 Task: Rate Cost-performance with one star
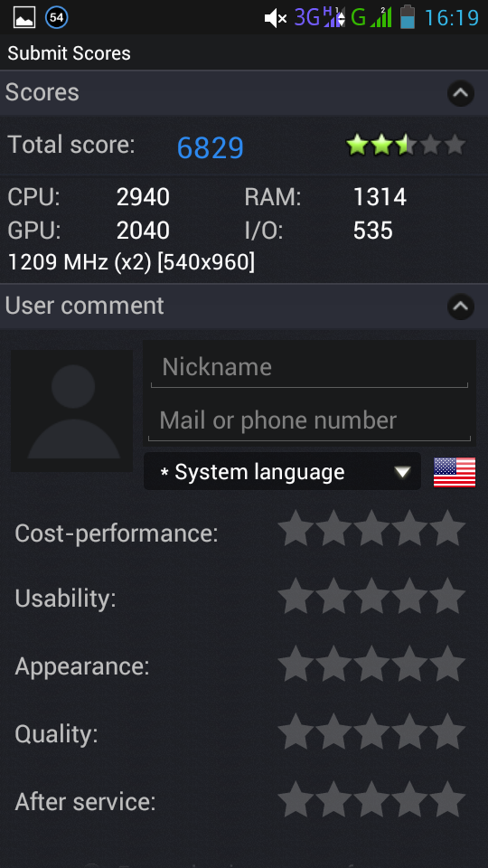[296, 529]
